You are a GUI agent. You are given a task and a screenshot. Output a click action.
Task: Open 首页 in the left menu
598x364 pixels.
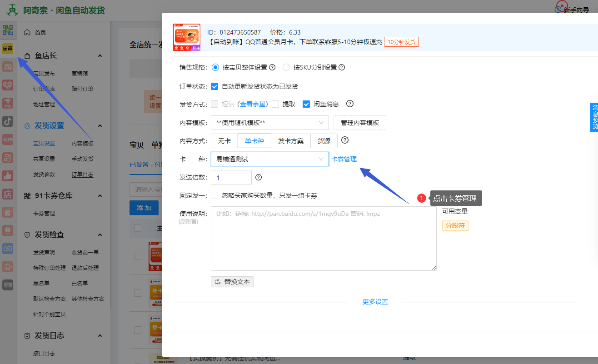40,32
